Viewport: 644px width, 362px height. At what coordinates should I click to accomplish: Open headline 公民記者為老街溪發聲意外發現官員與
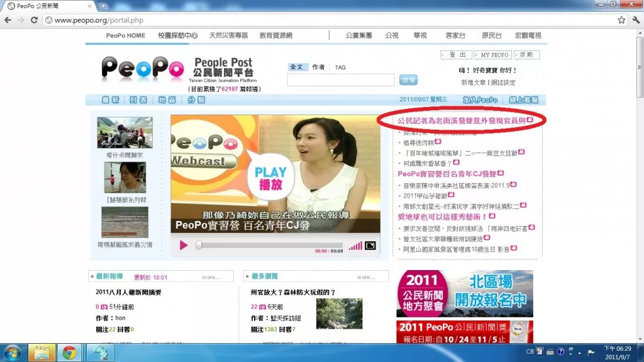point(462,120)
